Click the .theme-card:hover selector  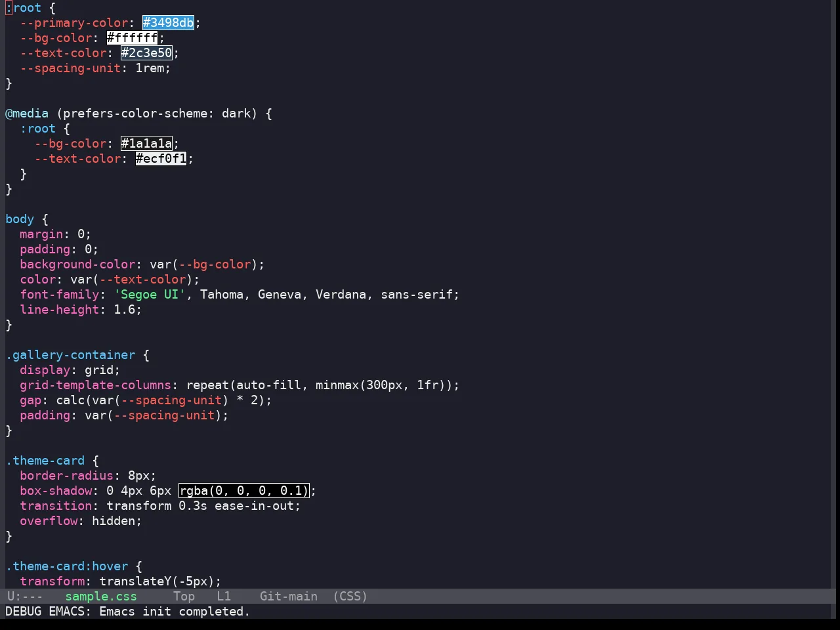pos(67,566)
